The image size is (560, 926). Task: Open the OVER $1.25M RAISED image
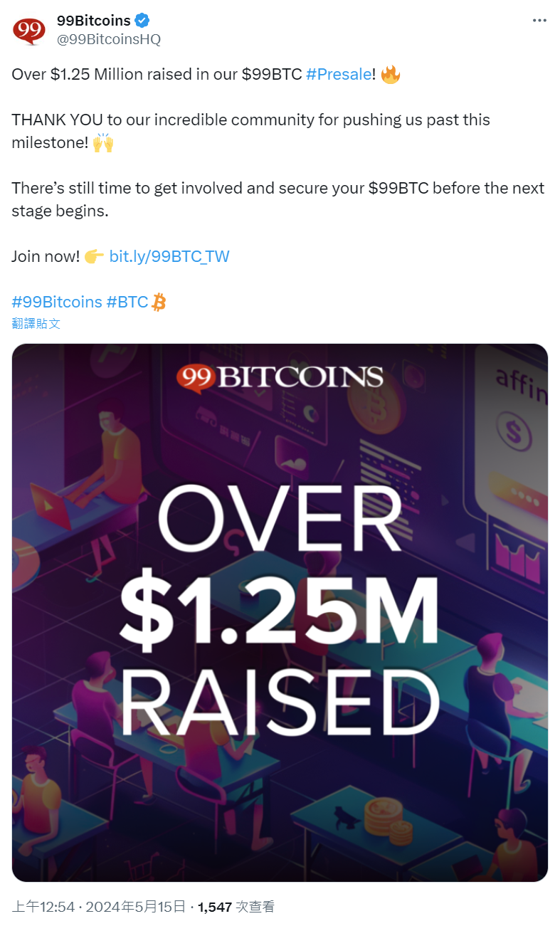(x=280, y=612)
